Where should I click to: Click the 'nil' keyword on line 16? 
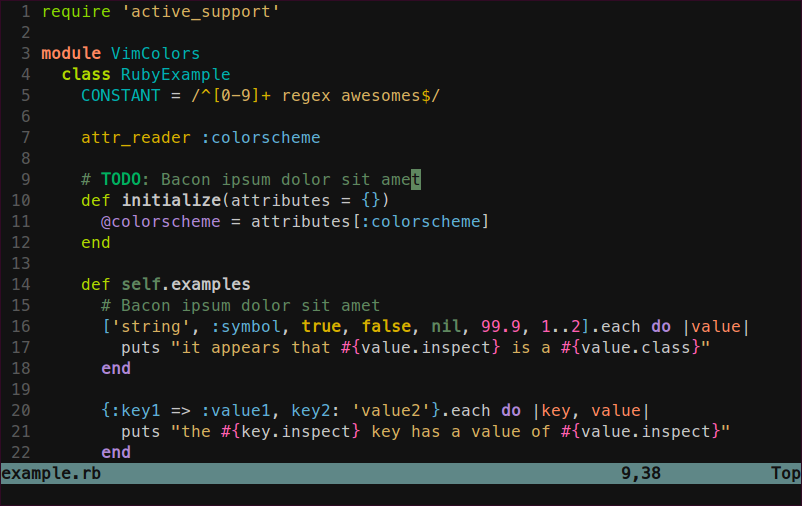point(445,326)
